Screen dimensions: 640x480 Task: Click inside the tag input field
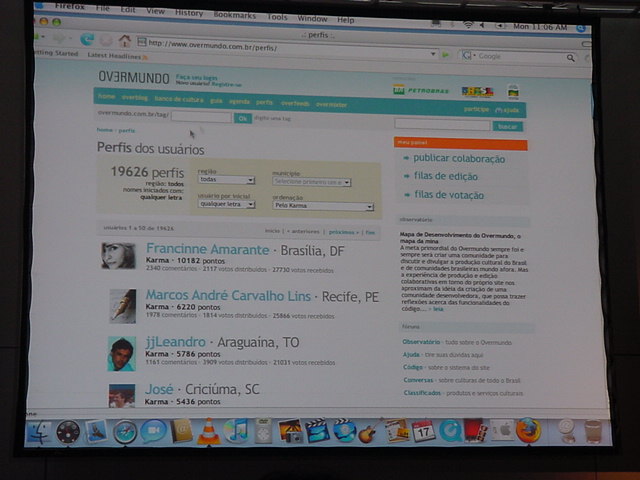[201, 117]
